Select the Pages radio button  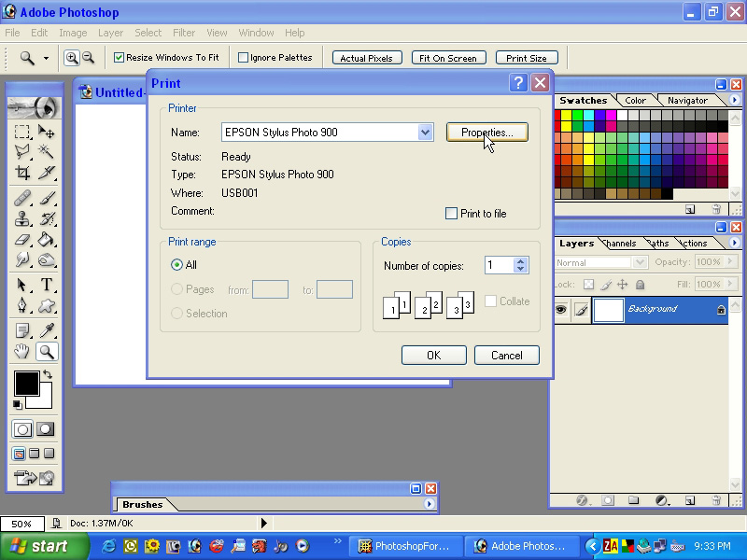[178, 288]
